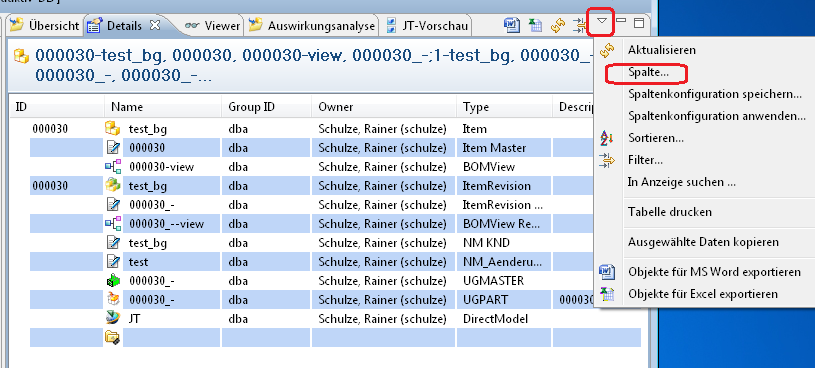The image size is (815, 368).
Task: Click the UGMASTER dataset icon
Action: point(113,281)
